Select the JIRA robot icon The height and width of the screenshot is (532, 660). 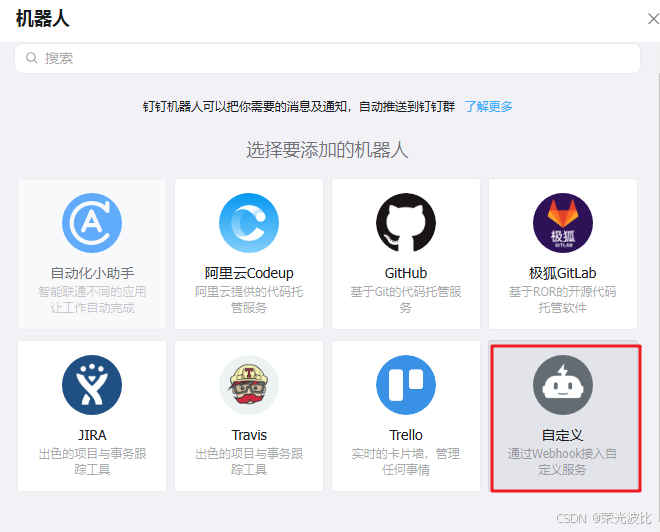[92, 385]
